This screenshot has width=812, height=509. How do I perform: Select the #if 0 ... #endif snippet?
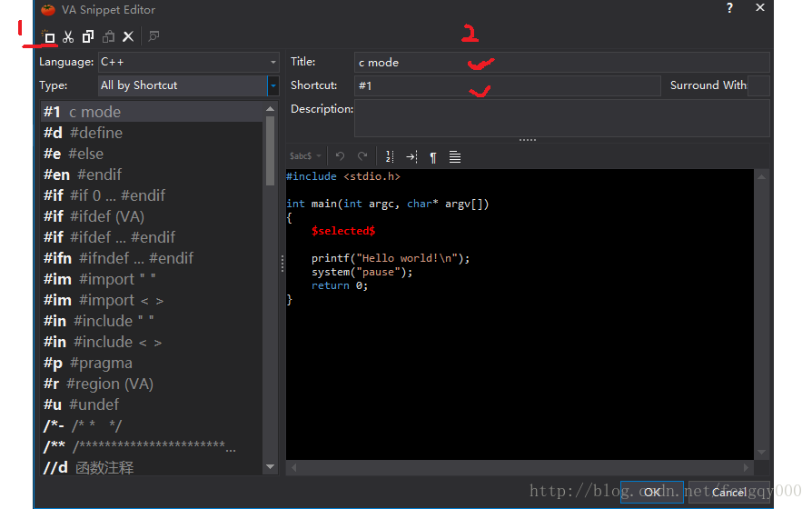153,195
